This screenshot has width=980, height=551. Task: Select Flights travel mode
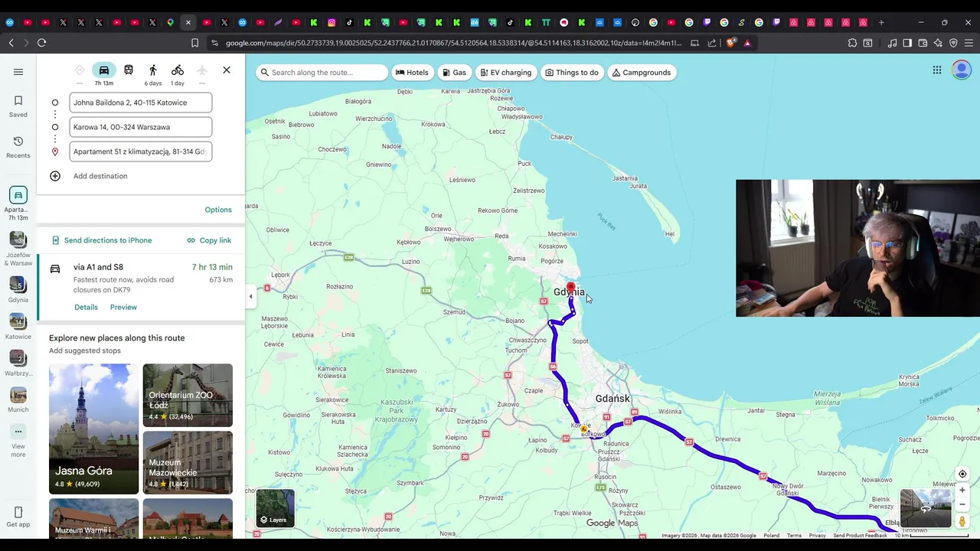tap(202, 70)
